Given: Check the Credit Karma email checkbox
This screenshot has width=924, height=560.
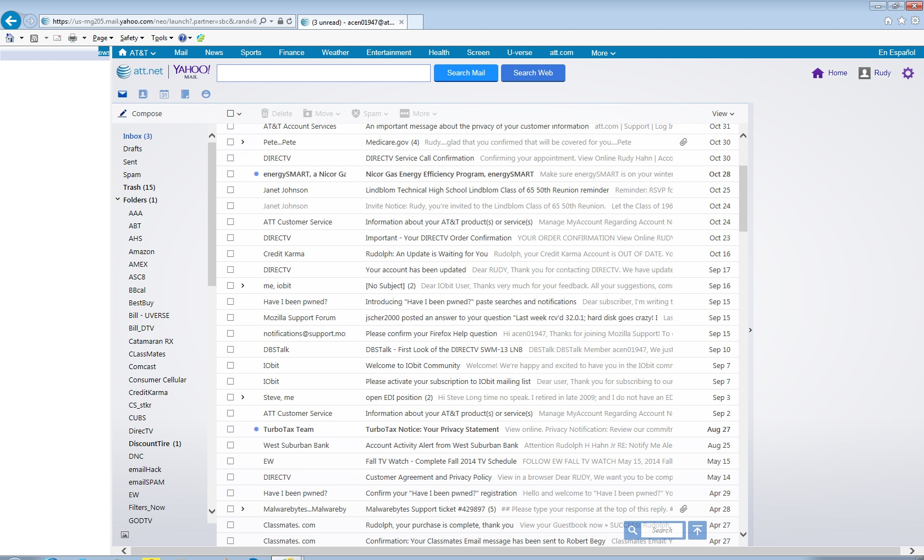Looking at the screenshot, I should (x=230, y=254).
